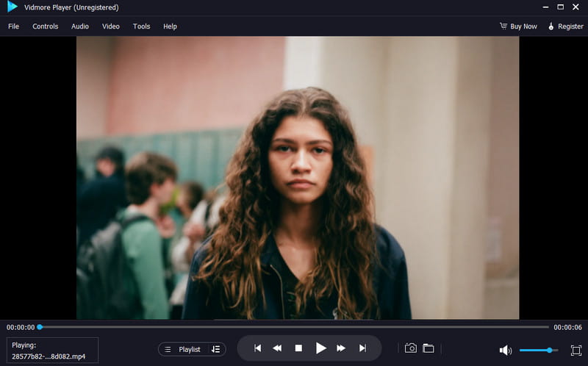Click the Register button

(x=565, y=26)
